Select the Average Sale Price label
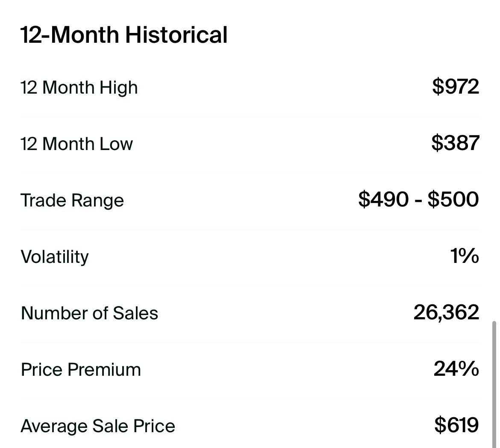 98,426
